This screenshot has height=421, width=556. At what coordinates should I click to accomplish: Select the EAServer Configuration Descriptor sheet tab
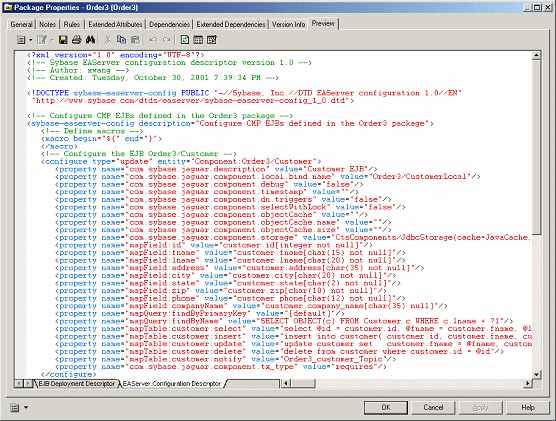click(x=172, y=384)
